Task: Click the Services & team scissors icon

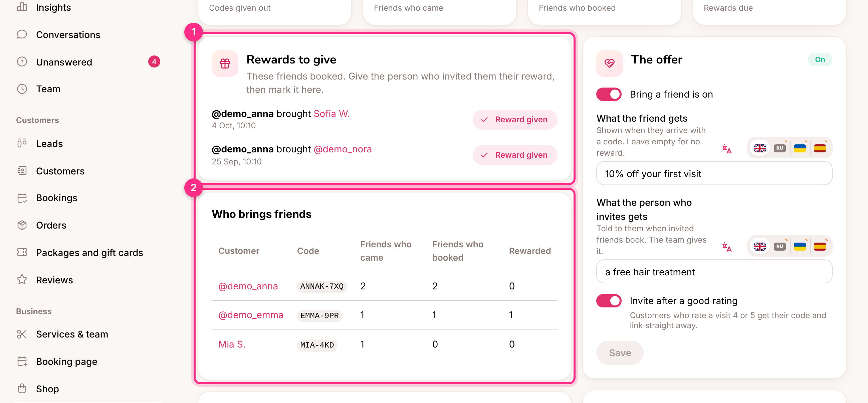Action: (22, 334)
